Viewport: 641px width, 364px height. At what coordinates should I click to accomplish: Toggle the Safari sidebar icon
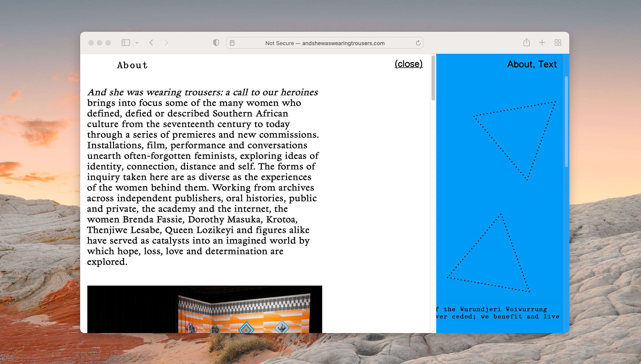[x=125, y=43]
